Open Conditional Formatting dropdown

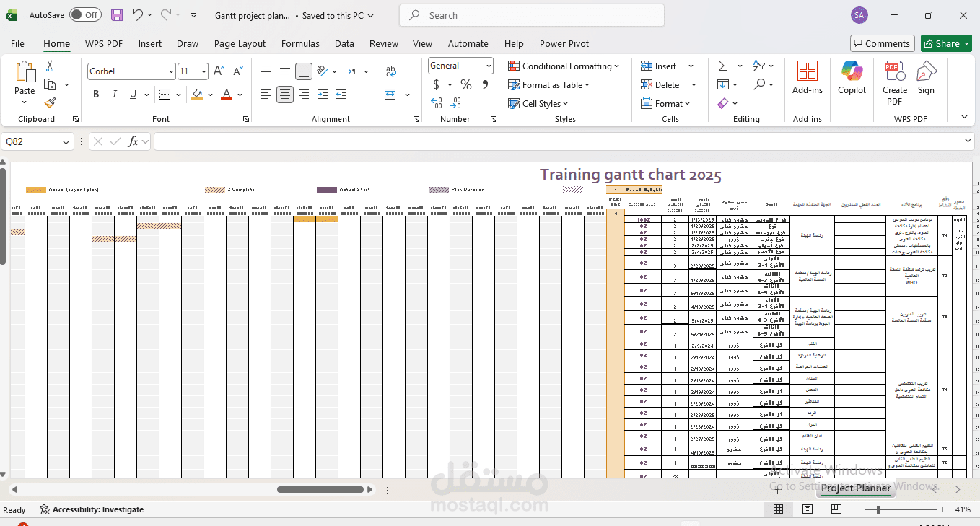[x=564, y=66]
